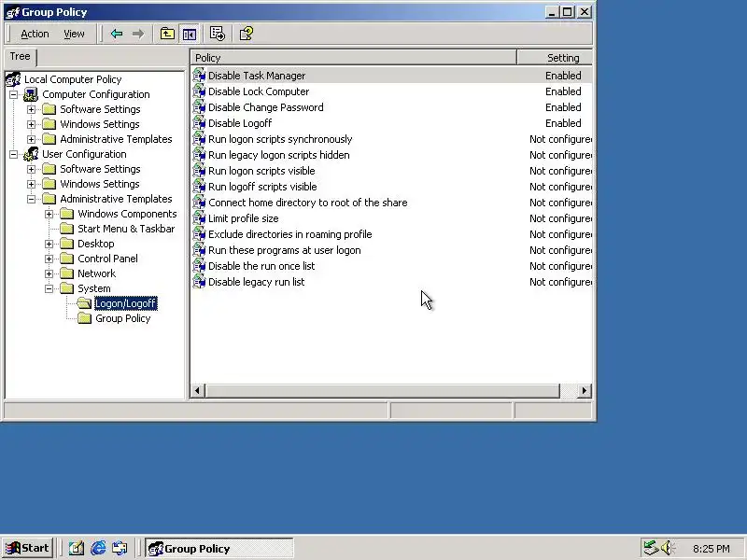Collapse the User Configuration node
This screenshot has height=560, width=747.
tap(13, 154)
